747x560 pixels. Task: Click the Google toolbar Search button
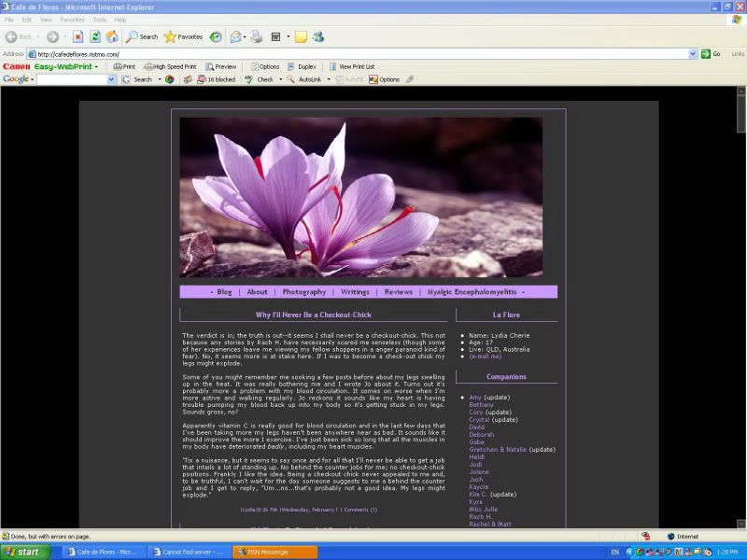(137, 79)
